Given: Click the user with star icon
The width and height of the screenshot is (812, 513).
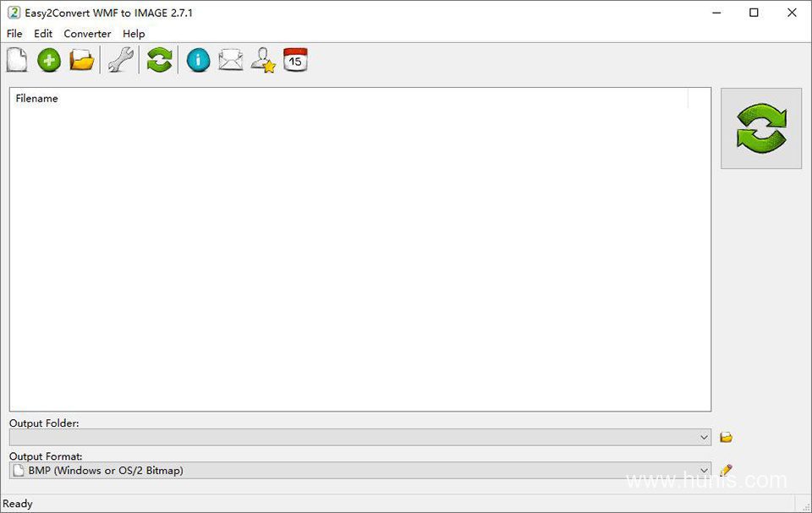Looking at the screenshot, I should tap(263, 60).
